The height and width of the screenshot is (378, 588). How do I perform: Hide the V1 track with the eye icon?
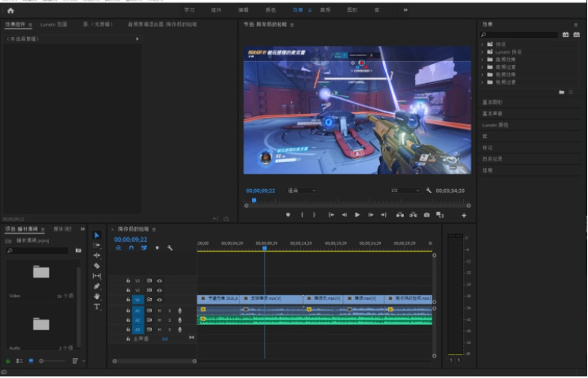[x=160, y=300]
